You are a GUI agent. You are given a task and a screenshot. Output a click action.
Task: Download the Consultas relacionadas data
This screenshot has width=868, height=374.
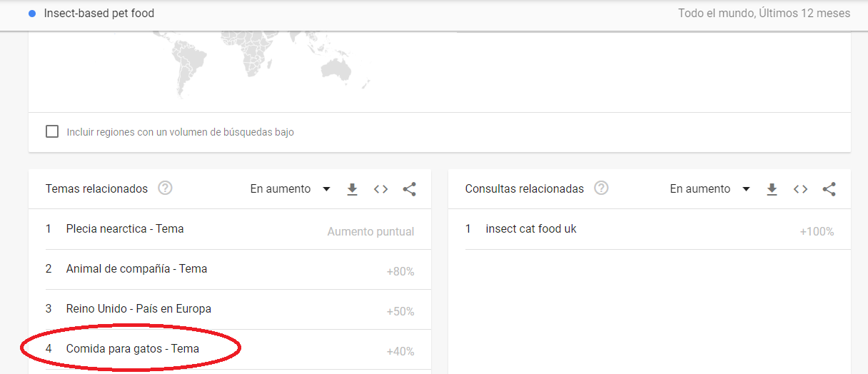(x=772, y=189)
